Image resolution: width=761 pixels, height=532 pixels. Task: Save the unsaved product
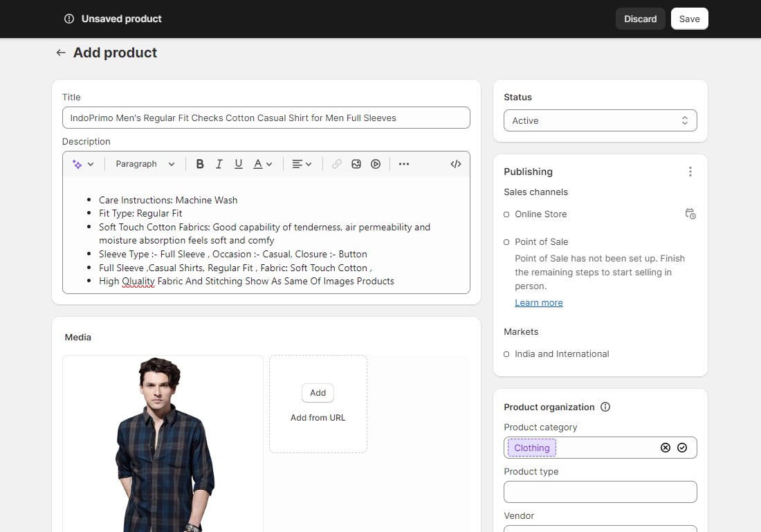coord(689,19)
